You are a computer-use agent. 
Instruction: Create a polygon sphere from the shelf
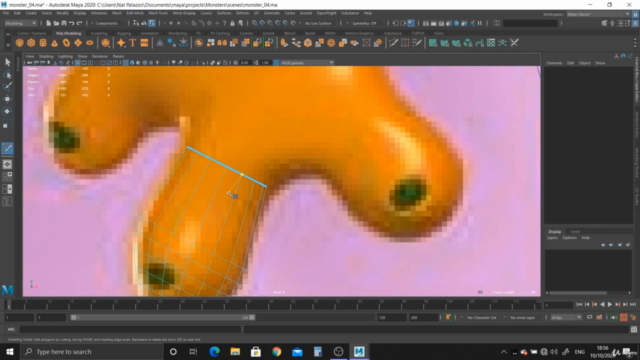(x=19, y=43)
